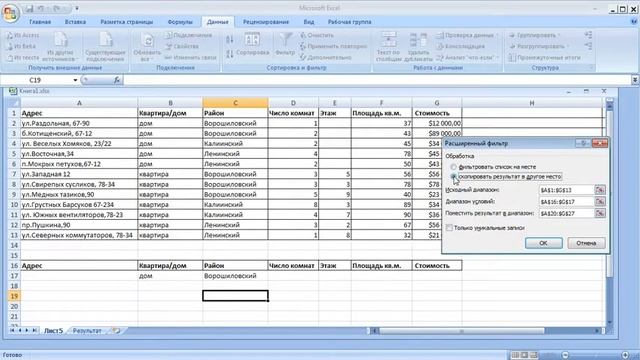
Task: Open 'Из других источников' dropdown
Action: (61, 47)
